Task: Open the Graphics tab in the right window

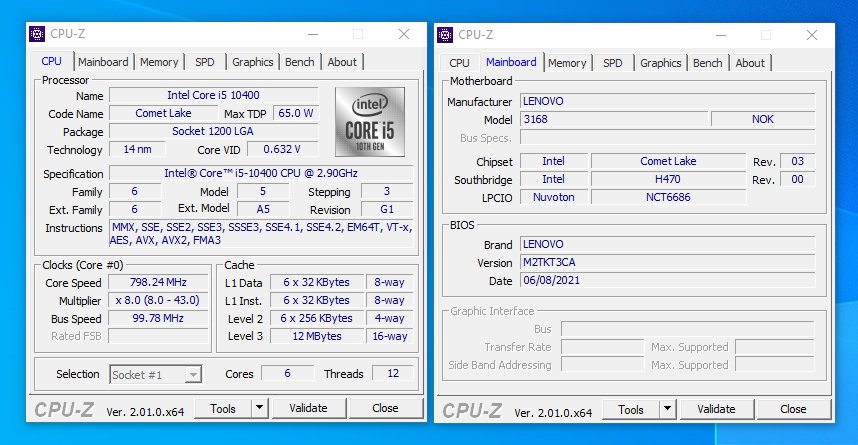Action: tap(660, 63)
